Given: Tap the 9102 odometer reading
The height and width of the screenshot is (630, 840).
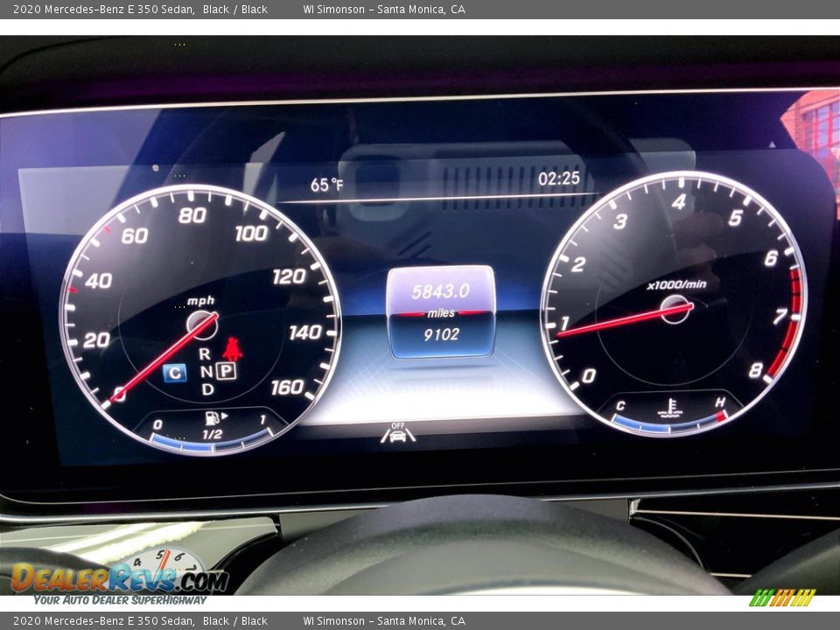Looking at the screenshot, I should pos(441,335).
